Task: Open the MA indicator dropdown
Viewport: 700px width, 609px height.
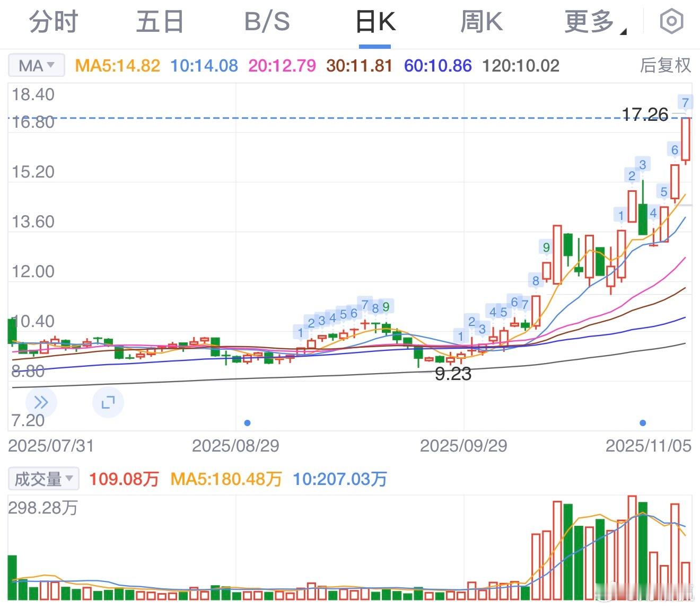Action: point(36,65)
